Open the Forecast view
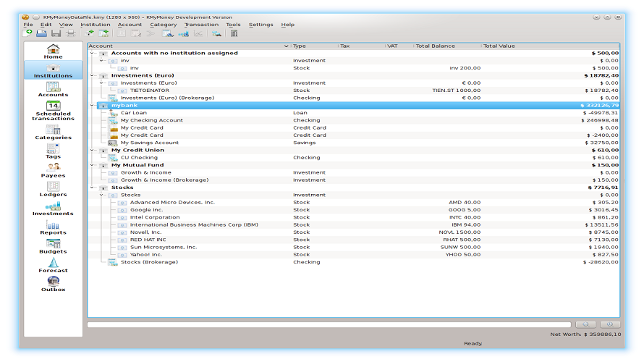Image resolution: width=644 pixels, height=362 pixels. tap(53, 265)
